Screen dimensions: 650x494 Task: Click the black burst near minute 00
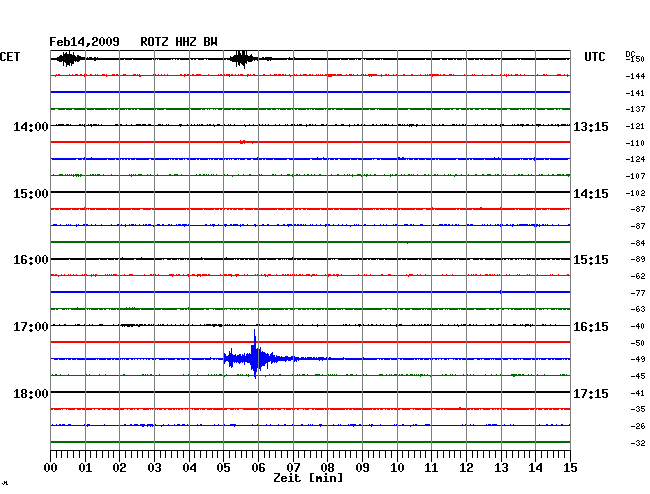pos(69,59)
